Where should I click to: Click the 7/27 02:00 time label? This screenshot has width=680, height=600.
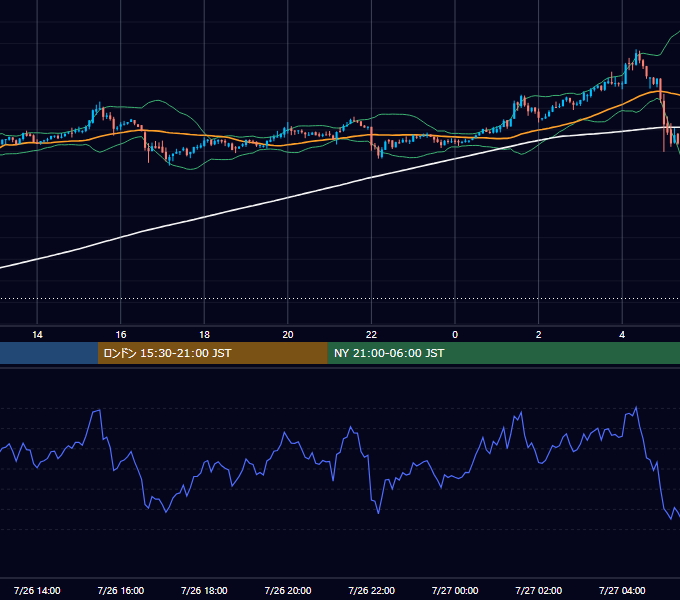[539, 590]
